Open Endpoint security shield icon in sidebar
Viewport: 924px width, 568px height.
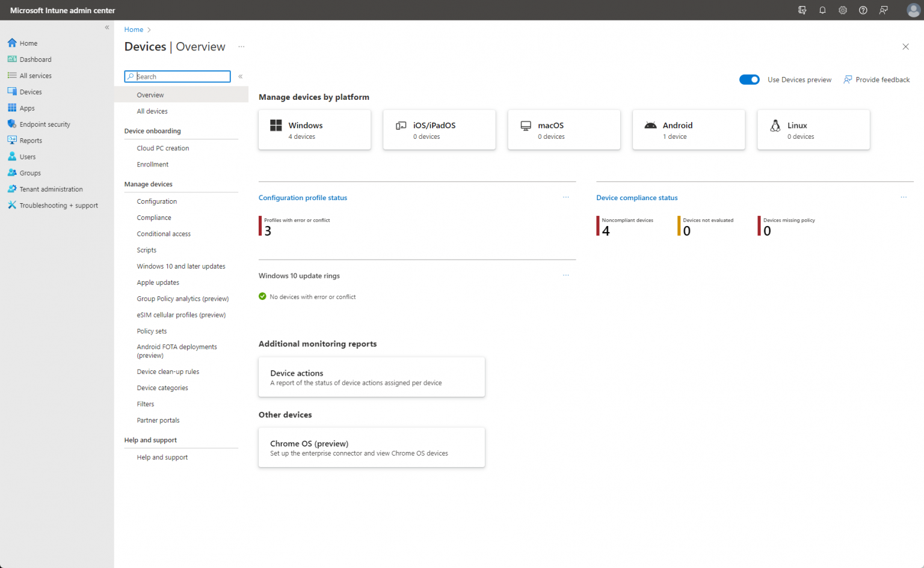click(x=12, y=124)
